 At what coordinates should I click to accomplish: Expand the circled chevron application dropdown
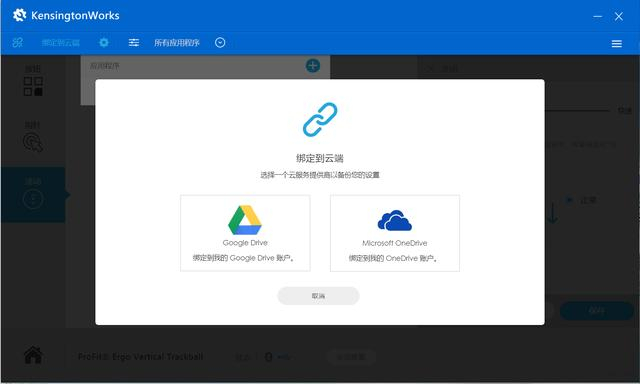tap(220, 42)
